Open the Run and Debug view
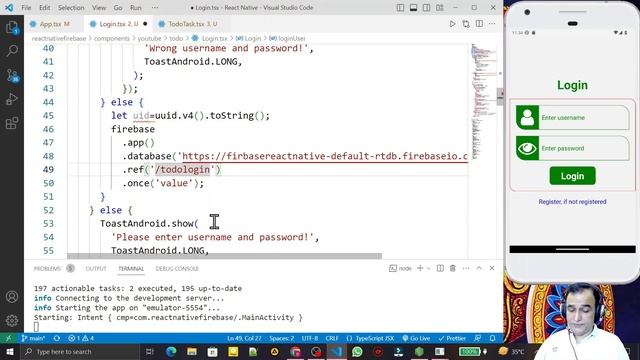 [x=12, y=99]
